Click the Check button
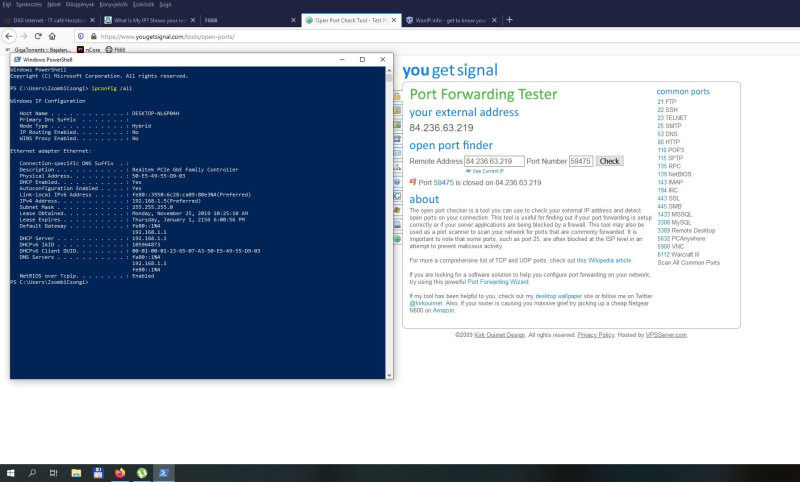 coord(609,161)
